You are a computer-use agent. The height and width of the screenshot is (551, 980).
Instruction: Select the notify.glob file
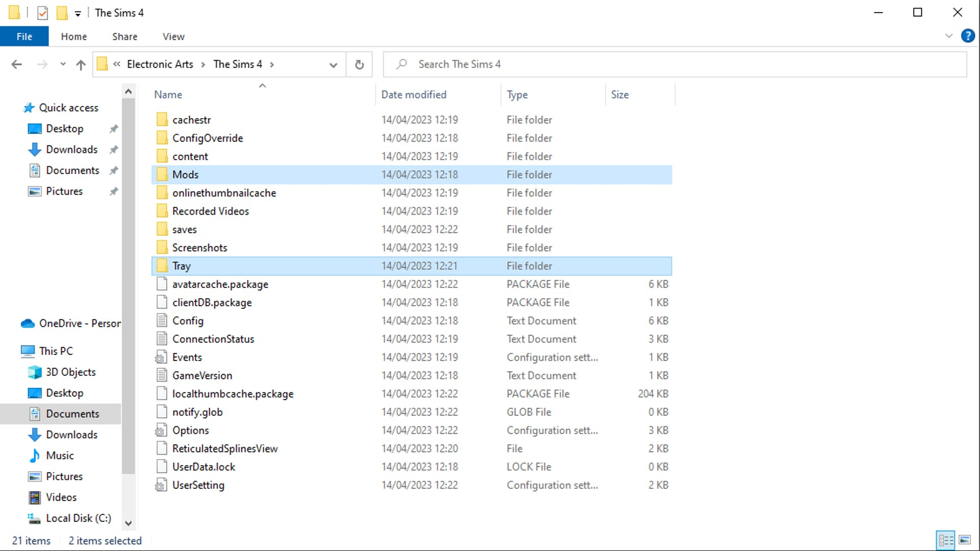pyautogui.click(x=412, y=412)
